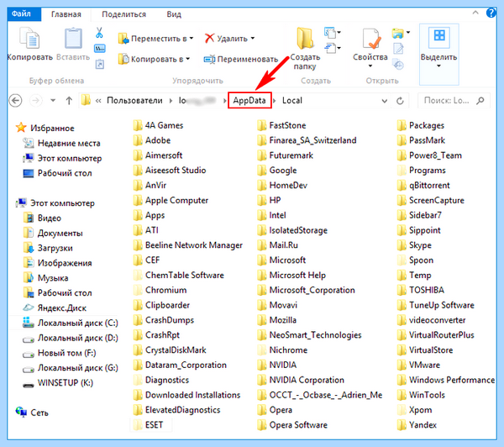Open the recent locations dropdown arrow
The width and height of the screenshot is (504, 447).
pyautogui.click(x=53, y=101)
